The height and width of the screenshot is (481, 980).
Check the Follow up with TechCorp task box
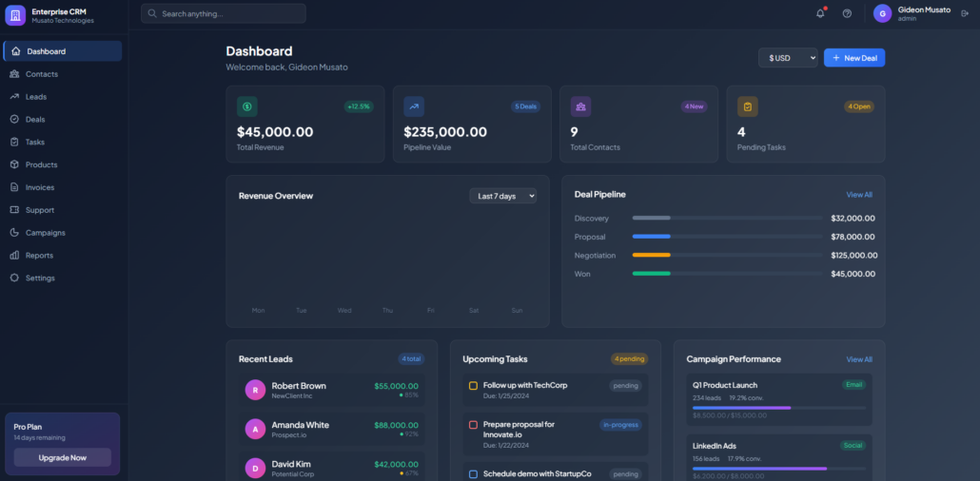pos(473,385)
